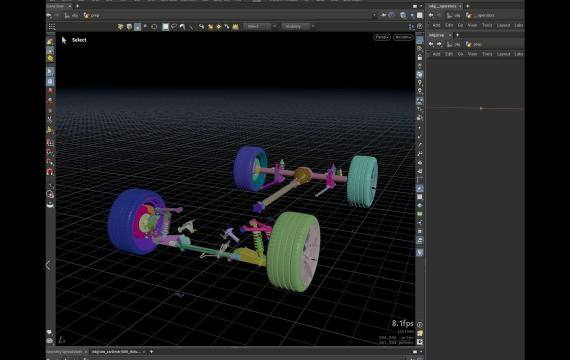Image resolution: width=570 pixels, height=360 pixels.
Task: Open the Persp camera dropdown in viewport
Action: click(382, 37)
